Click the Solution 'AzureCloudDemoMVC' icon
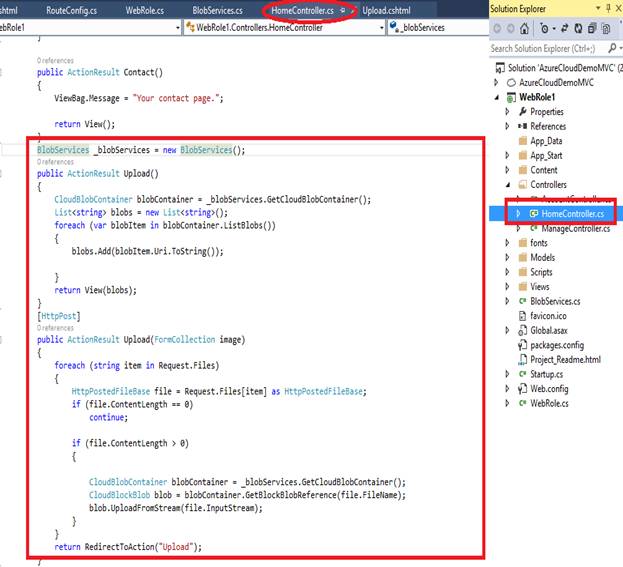The image size is (623, 567). [x=500, y=68]
